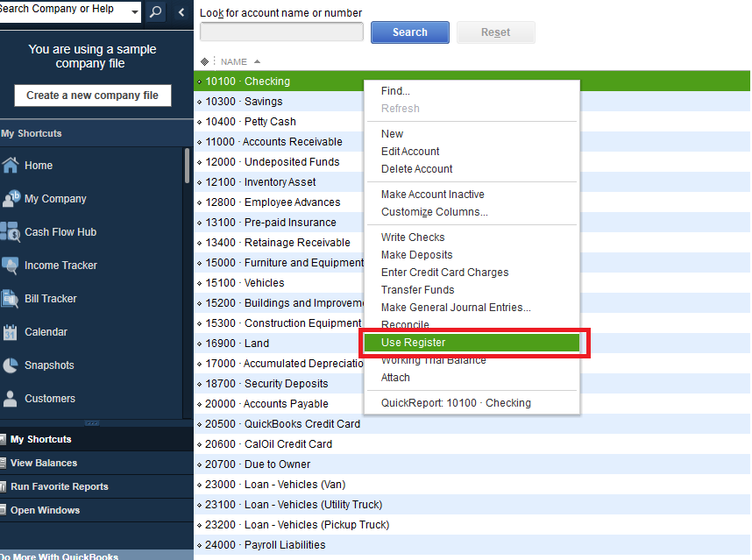Open QuickReport: 10100 Checking
Image resolution: width=752 pixels, height=560 pixels.
tap(472, 403)
